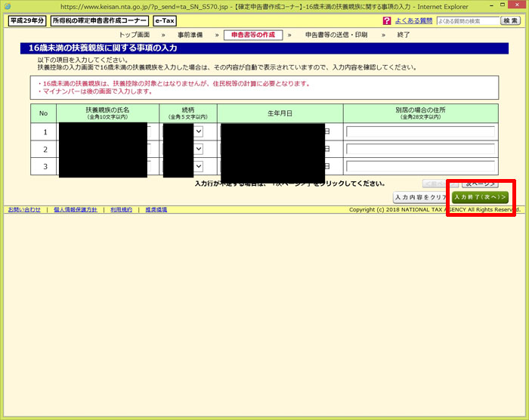Click the 平成29年分 label box

(x=27, y=20)
